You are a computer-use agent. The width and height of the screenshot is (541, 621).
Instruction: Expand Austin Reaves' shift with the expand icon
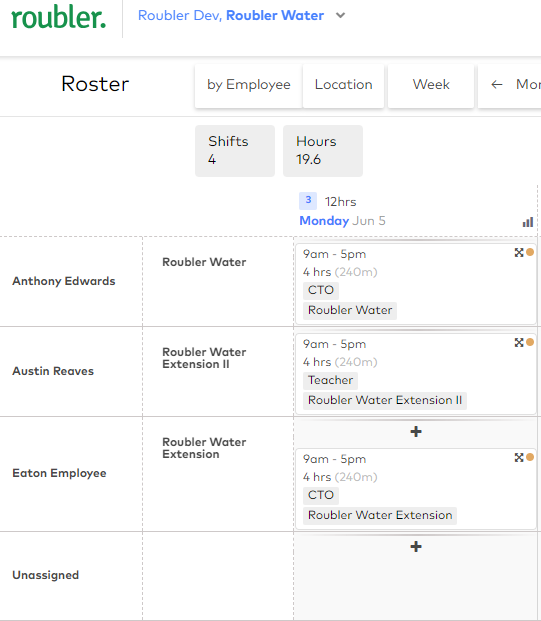click(519, 343)
